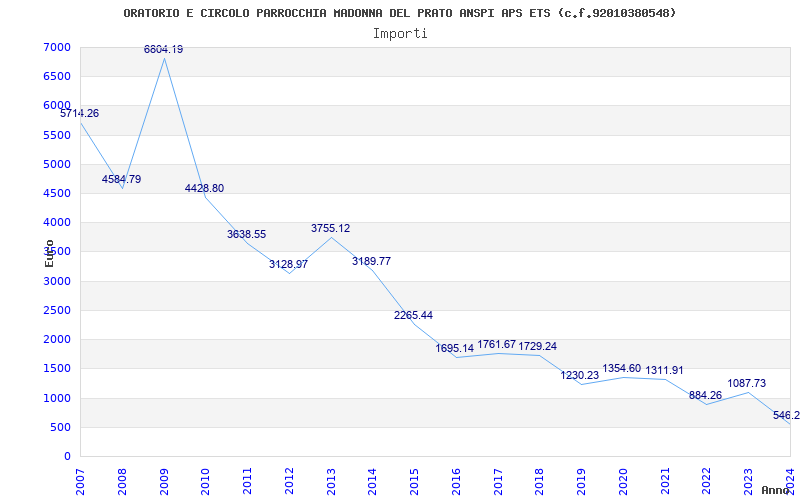
Task: Select the 5714.26 data label
Action: [80, 114]
